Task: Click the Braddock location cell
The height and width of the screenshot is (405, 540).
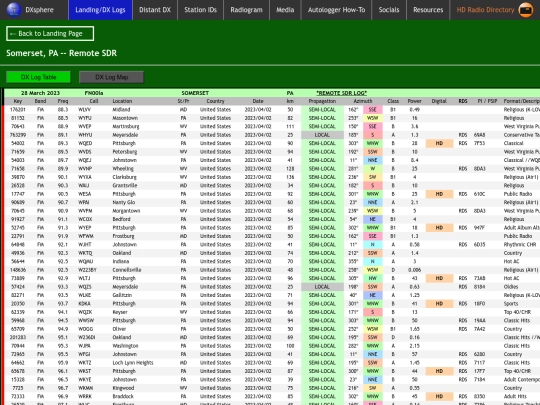Action: click(x=123, y=396)
